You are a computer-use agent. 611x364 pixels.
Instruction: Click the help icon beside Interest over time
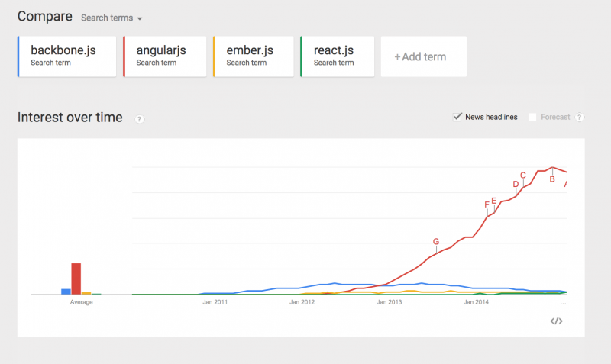pyautogui.click(x=140, y=118)
